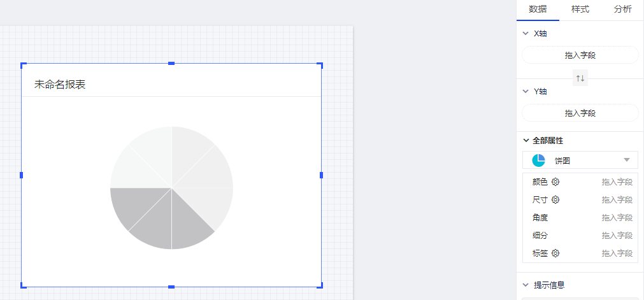The image size is (644, 300).
Task: Collapse the 提示信息 section
Action: point(526,285)
